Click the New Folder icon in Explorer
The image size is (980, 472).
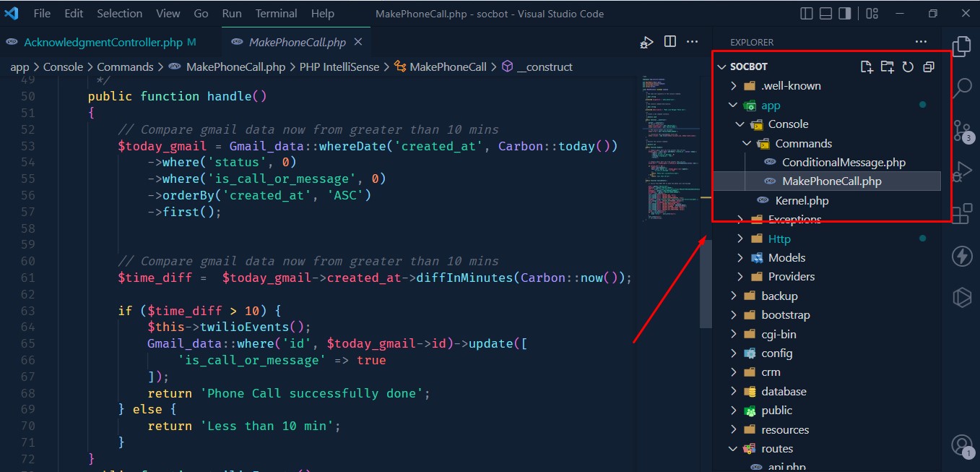(887, 67)
